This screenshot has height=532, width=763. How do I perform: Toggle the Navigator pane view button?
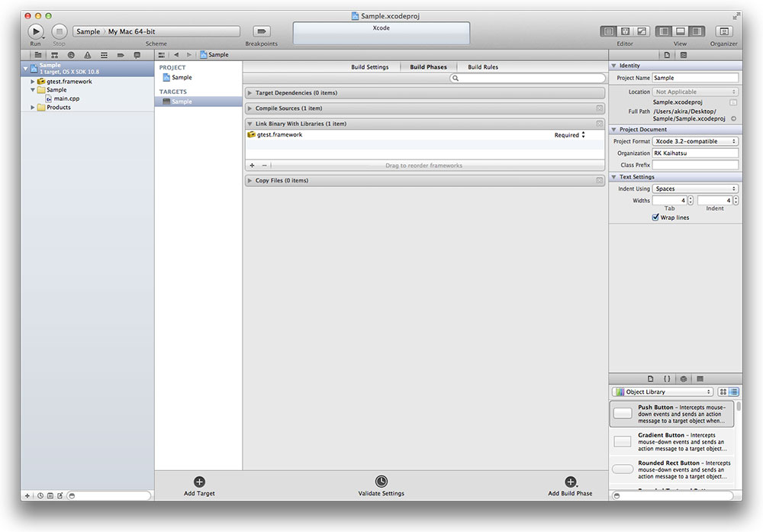[664, 31]
